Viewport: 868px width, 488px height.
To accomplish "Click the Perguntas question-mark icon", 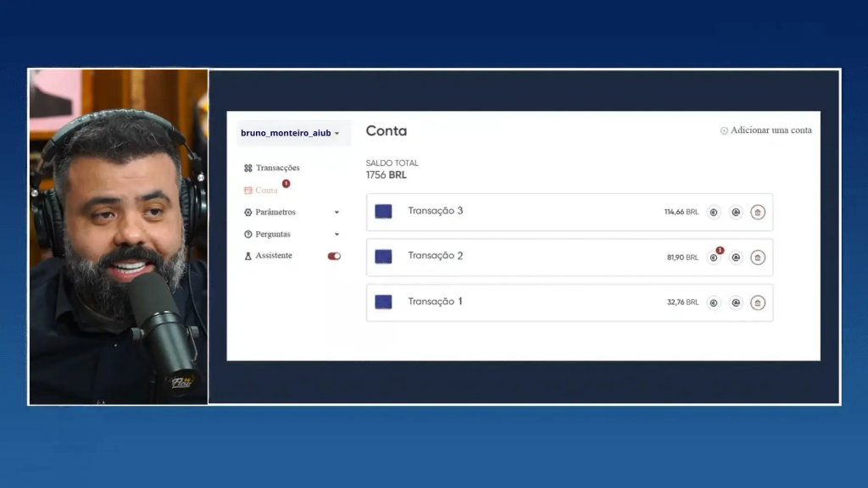I will (248, 235).
